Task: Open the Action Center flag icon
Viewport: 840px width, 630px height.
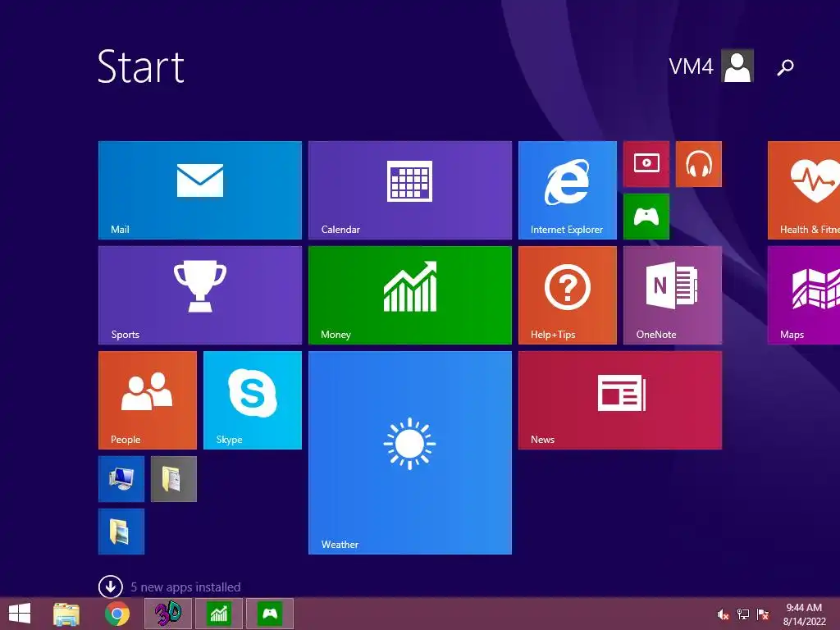Action: tap(763, 614)
